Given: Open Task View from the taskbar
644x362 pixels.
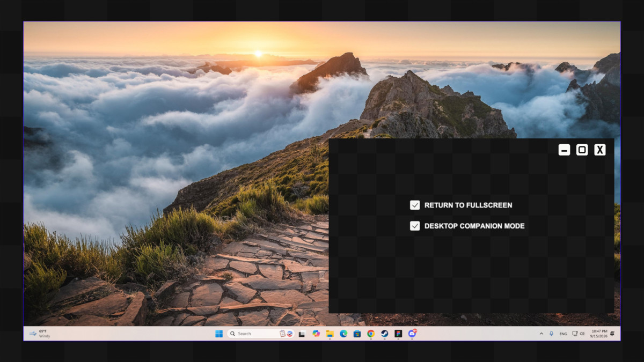Looking at the screenshot, I should pos(302,334).
